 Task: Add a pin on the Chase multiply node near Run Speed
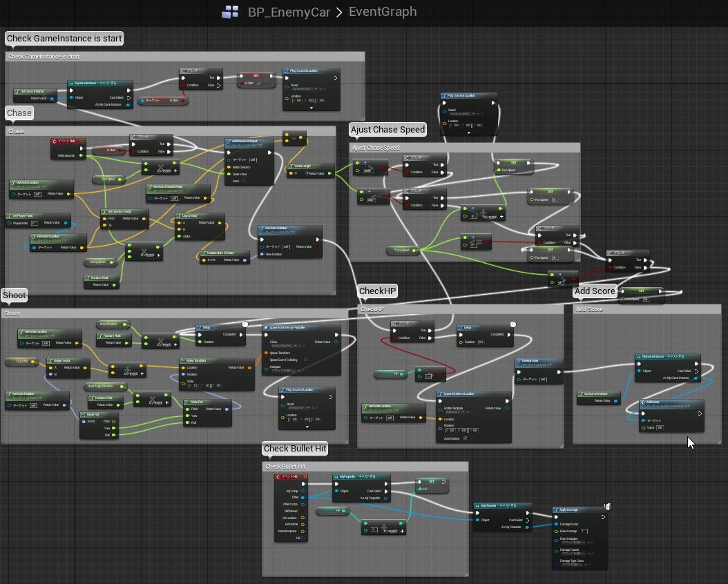pyautogui.click(x=175, y=171)
